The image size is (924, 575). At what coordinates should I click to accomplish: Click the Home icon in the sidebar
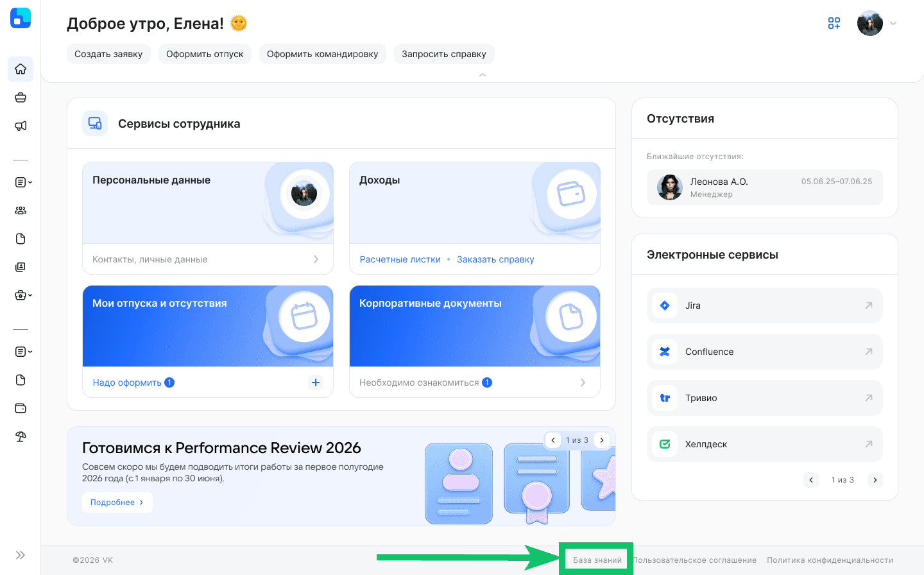click(x=21, y=69)
